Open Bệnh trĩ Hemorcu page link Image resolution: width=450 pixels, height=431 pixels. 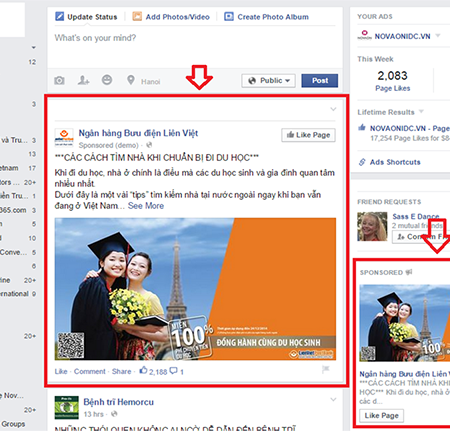(119, 402)
